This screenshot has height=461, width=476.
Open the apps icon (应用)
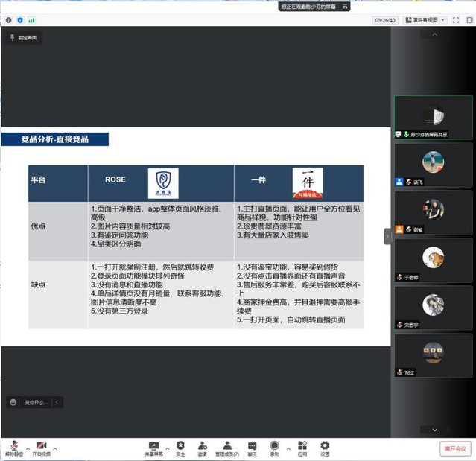point(302,446)
